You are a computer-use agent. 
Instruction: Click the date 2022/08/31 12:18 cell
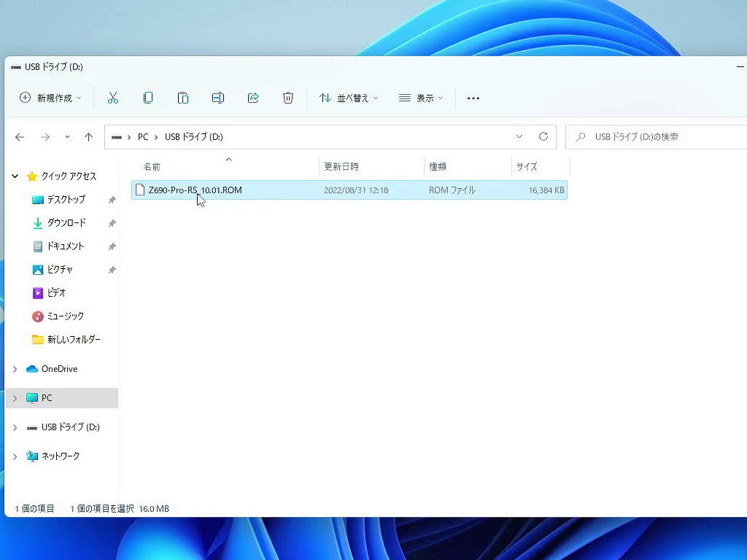[x=356, y=190]
